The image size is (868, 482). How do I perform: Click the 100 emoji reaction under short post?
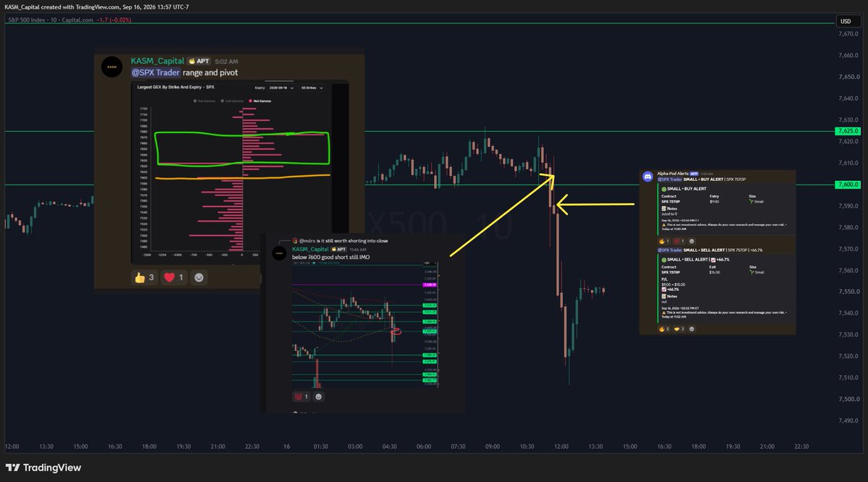click(x=301, y=397)
